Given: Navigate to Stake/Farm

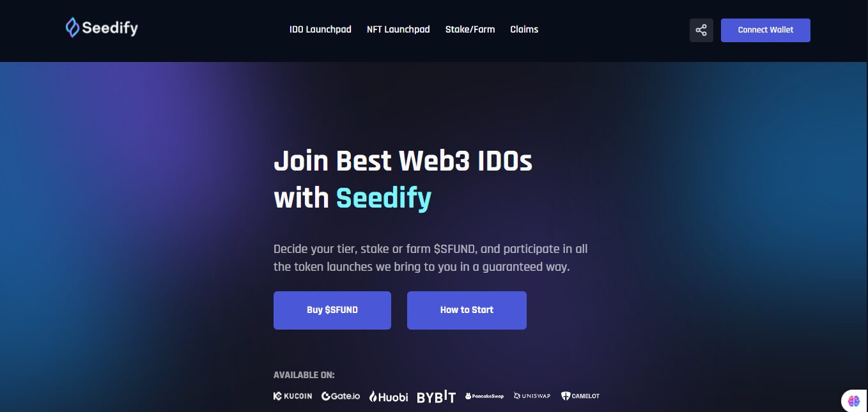Looking at the screenshot, I should pos(470,29).
